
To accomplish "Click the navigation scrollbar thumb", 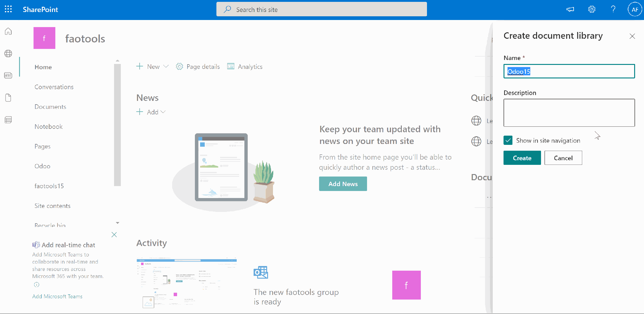I will coord(117,125).
